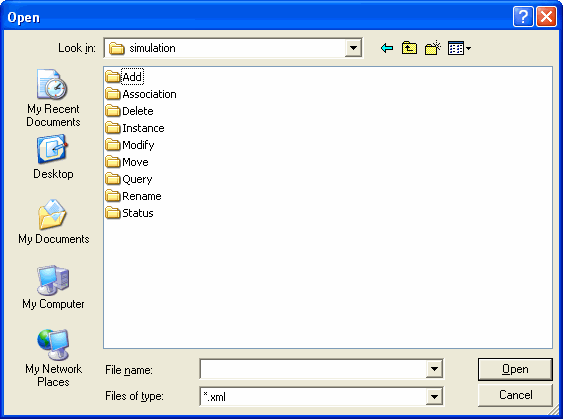Select the Move folder icon
Screen dimensions: 563x419
(113, 162)
